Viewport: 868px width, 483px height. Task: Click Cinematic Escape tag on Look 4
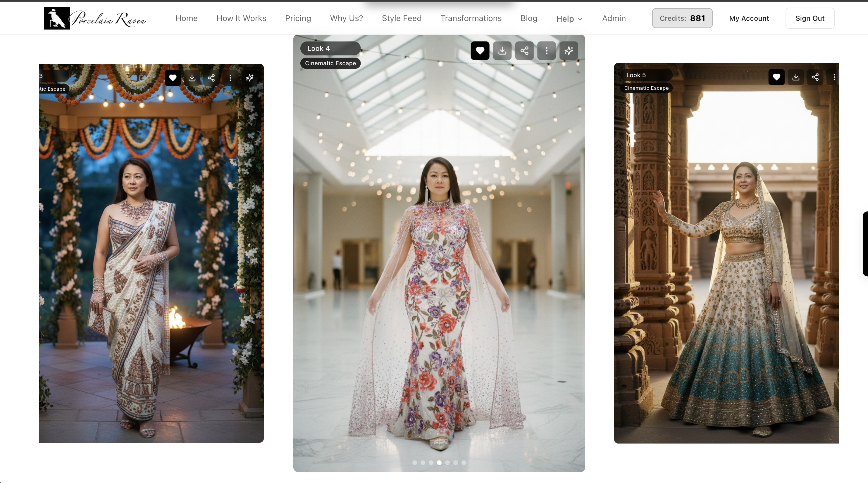(330, 63)
